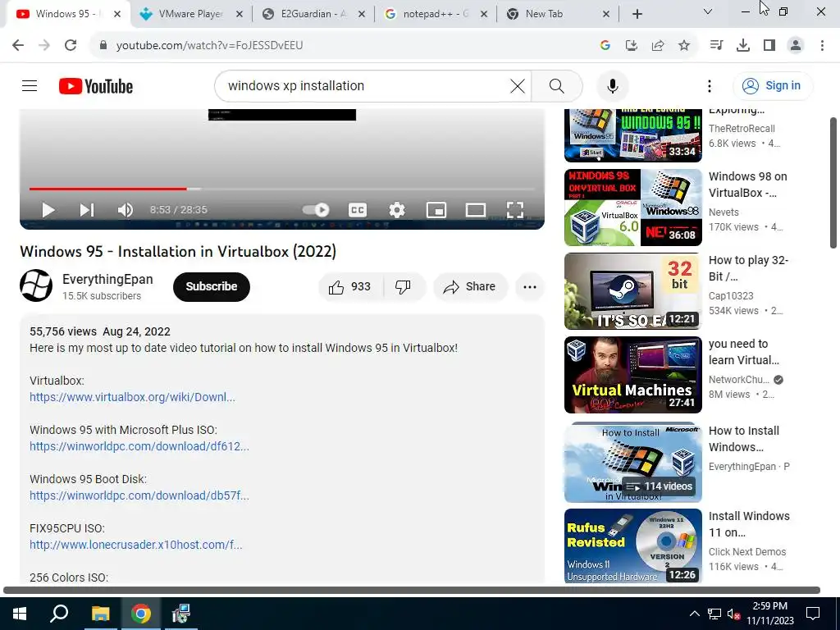Dislike this video
Image resolution: width=840 pixels, height=630 pixels.
tap(403, 287)
